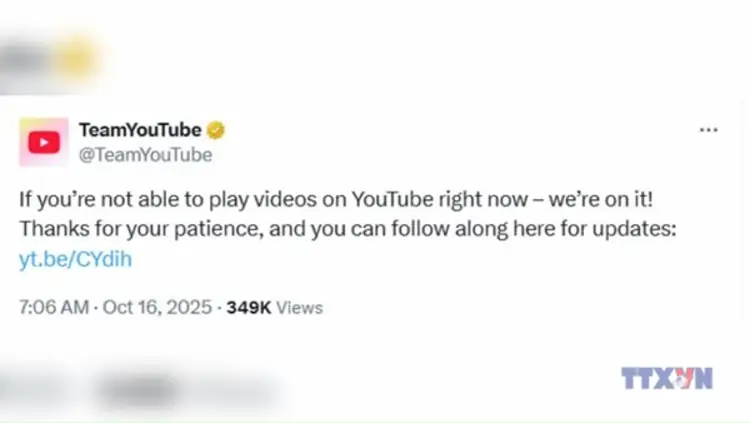Click the gold verified badge

[216, 130]
